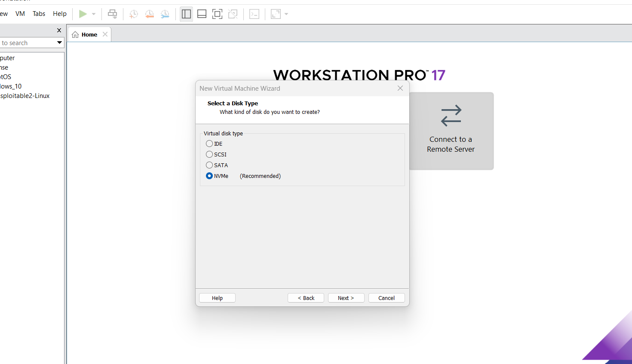Click the remote server arrows icon
The image size is (632, 364).
pos(451,116)
